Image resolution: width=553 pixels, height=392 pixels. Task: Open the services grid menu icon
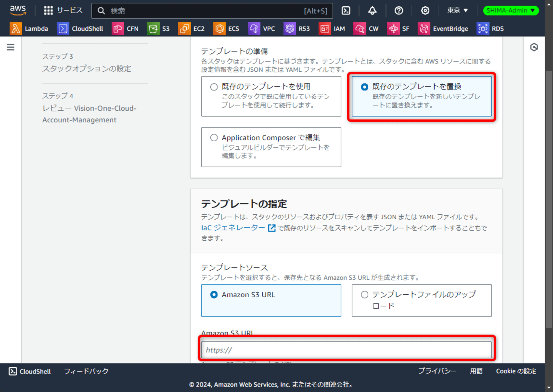[48, 11]
